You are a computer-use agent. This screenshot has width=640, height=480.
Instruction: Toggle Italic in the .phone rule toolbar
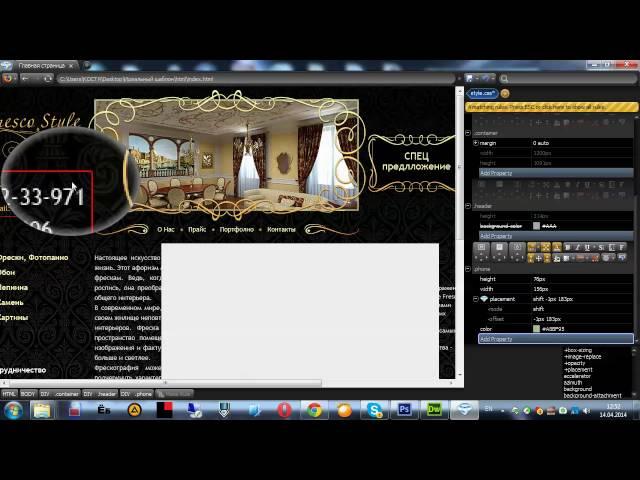(x=577, y=247)
